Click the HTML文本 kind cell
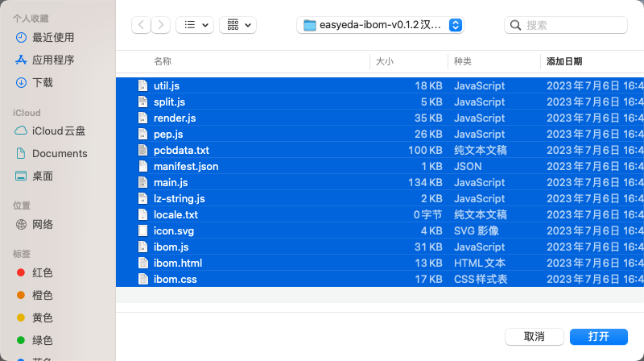 [x=479, y=263]
